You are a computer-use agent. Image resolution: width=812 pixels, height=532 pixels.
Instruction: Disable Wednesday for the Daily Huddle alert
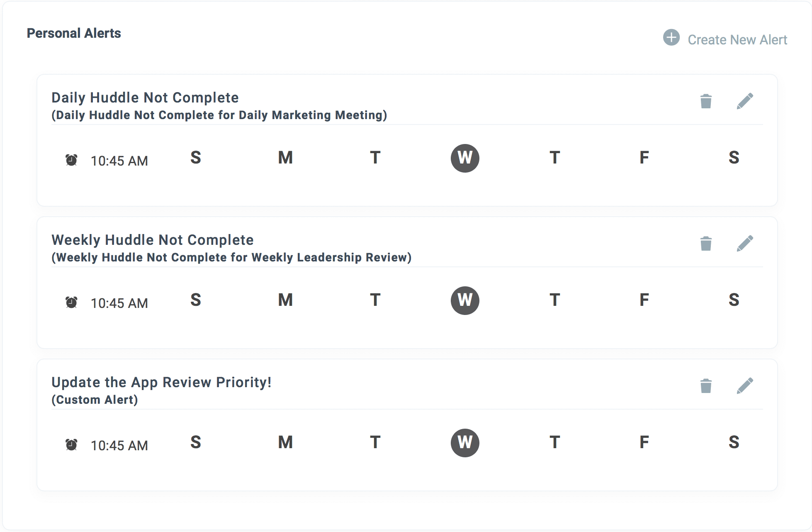click(465, 158)
